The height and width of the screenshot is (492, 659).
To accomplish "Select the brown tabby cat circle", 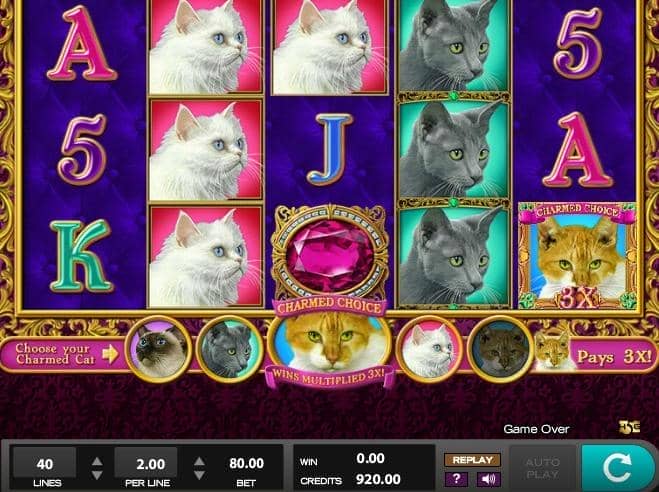I will pyautogui.click(x=500, y=349).
